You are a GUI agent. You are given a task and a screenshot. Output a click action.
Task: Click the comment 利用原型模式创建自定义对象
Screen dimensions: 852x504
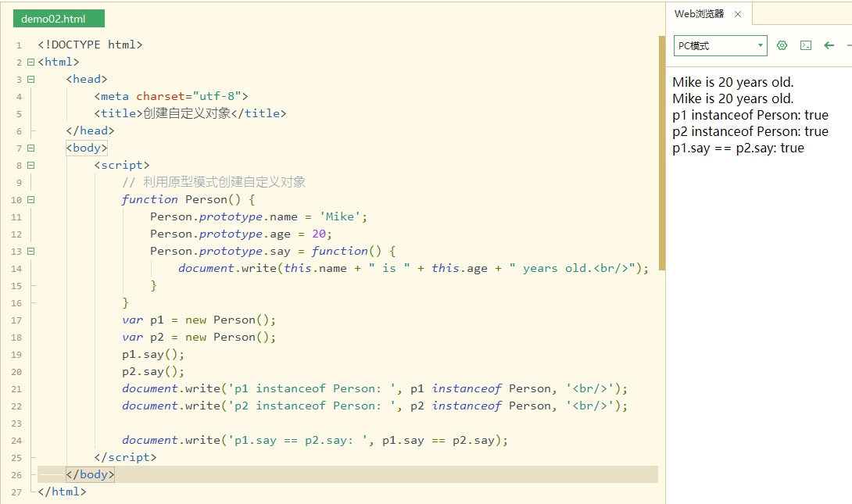[213, 182]
